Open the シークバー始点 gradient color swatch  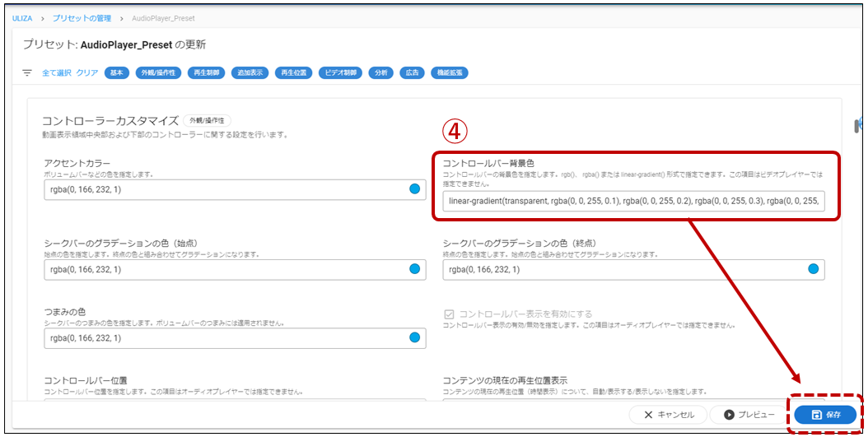pyautogui.click(x=415, y=269)
